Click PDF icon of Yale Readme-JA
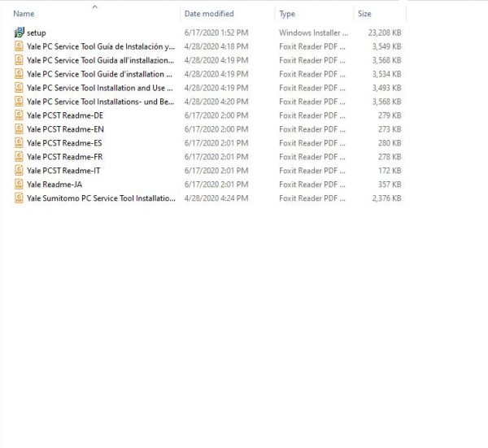The height and width of the screenshot is (448, 488). (19, 185)
